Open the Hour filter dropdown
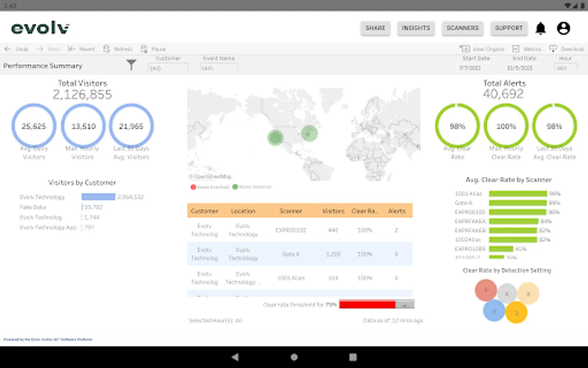588x368 pixels. (566, 68)
